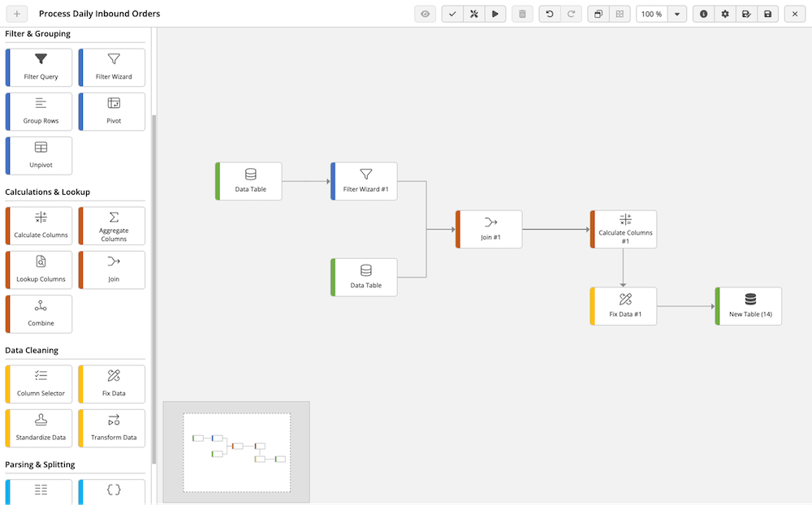Open the info icon in toolbar
The image size is (812, 505).
(x=704, y=14)
